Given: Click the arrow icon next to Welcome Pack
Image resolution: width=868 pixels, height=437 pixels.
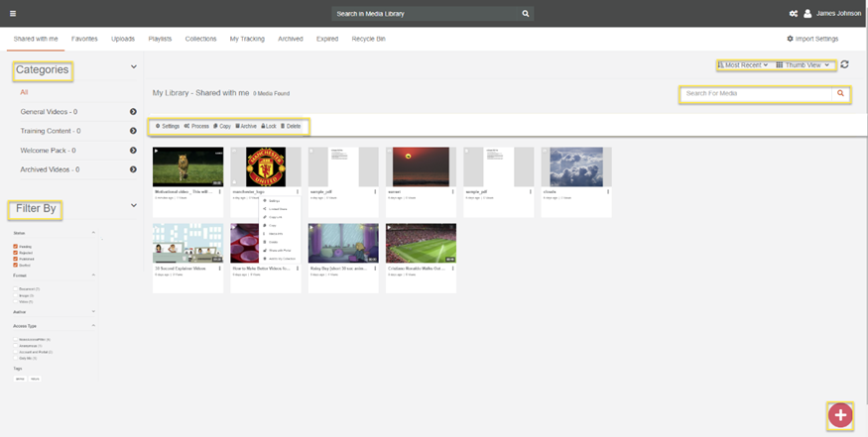Looking at the screenshot, I should coord(133,151).
